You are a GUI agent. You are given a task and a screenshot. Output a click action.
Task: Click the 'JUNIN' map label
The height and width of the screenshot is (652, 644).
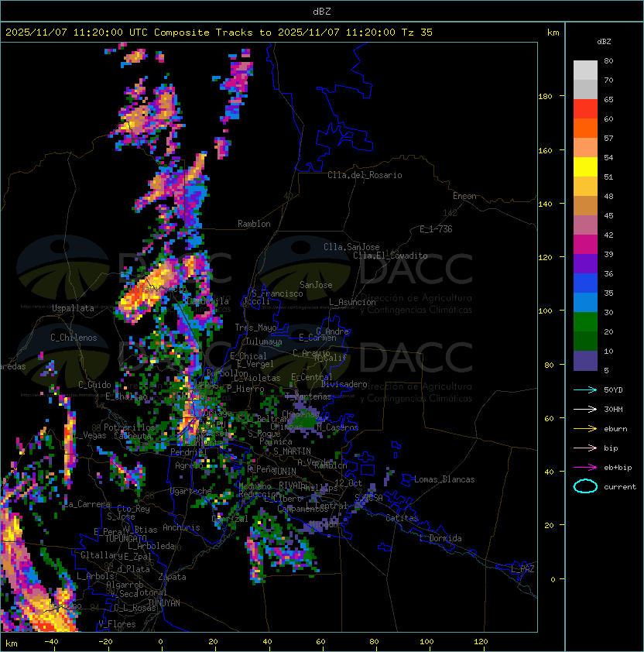(x=284, y=471)
